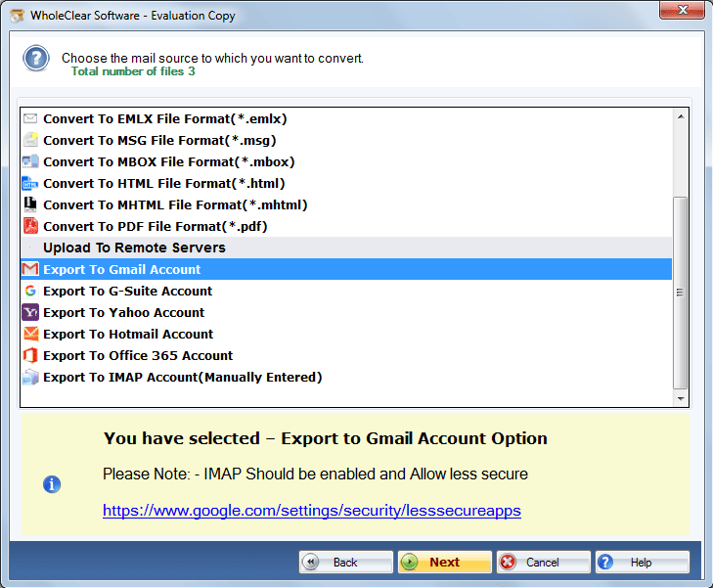Click the IMAP account icon
The height and width of the screenshot is (588, 713).
point(30,377)
